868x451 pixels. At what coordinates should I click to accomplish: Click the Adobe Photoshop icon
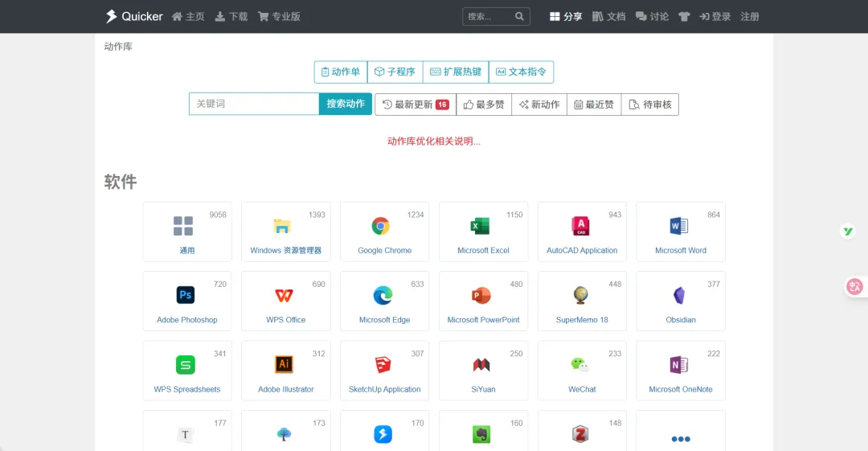point(186,295)
